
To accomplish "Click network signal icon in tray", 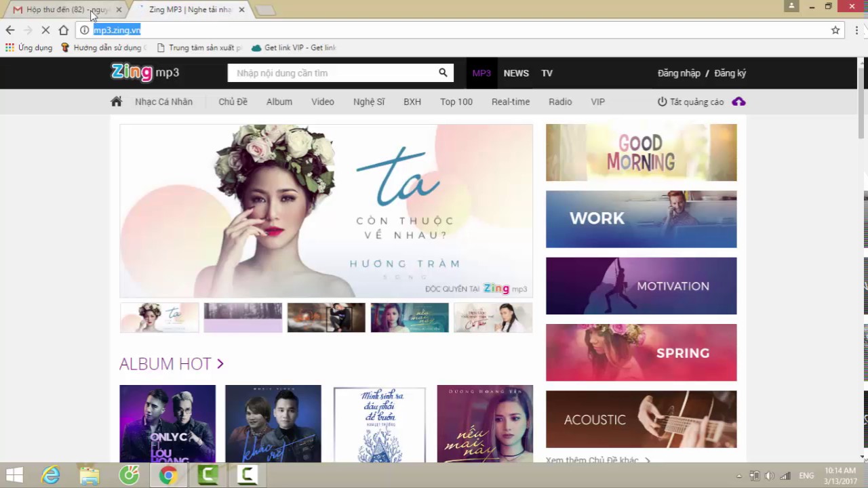I will pos(785,476).
